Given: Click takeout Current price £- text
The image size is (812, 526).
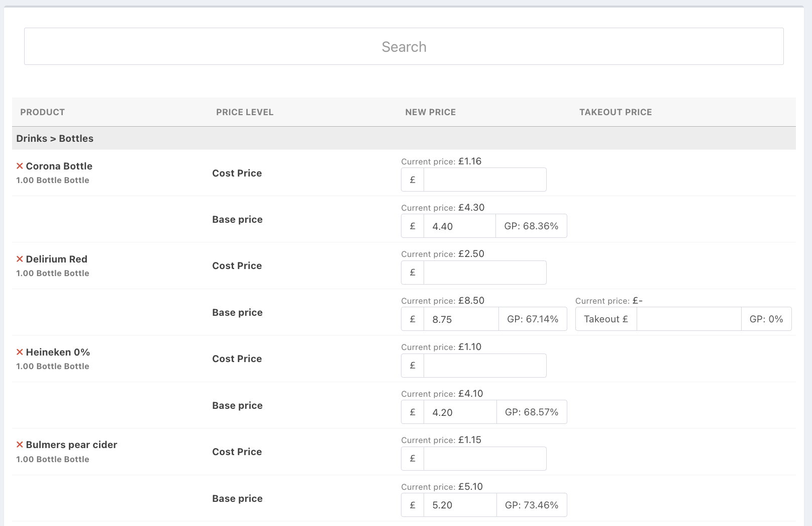Looking at the screenshot, I should pyautogui.click(x=609, y=301).
